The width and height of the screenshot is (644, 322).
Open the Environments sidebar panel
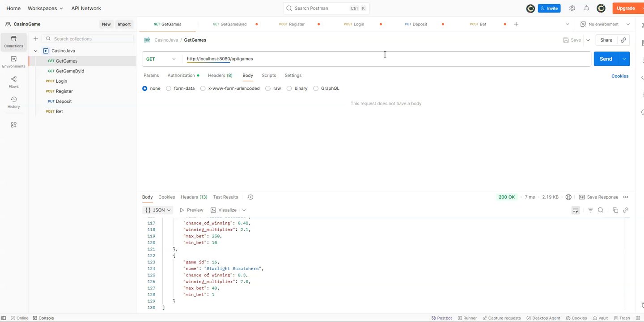click(x=13, y=62)
